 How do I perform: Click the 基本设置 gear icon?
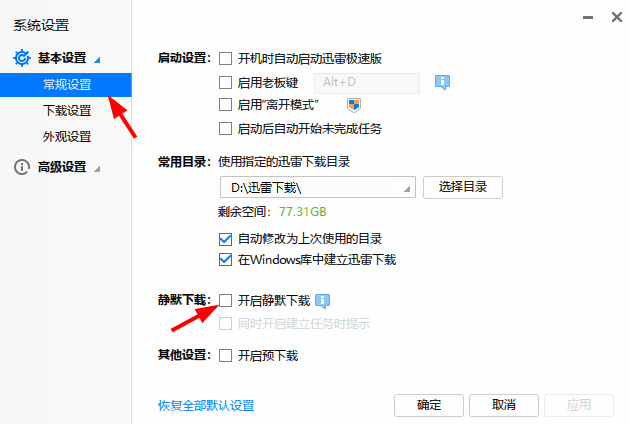pos(22,58)
